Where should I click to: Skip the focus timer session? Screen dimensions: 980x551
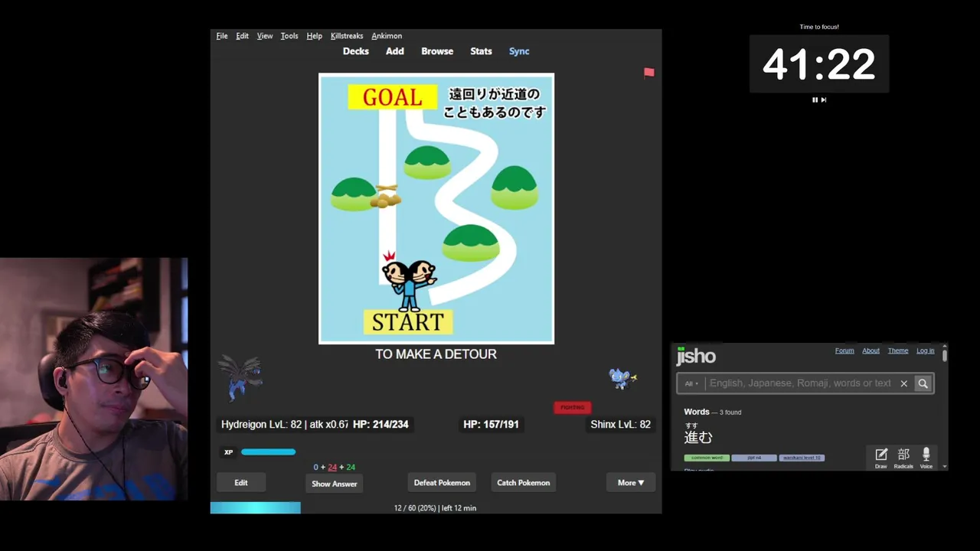(824, 99)
